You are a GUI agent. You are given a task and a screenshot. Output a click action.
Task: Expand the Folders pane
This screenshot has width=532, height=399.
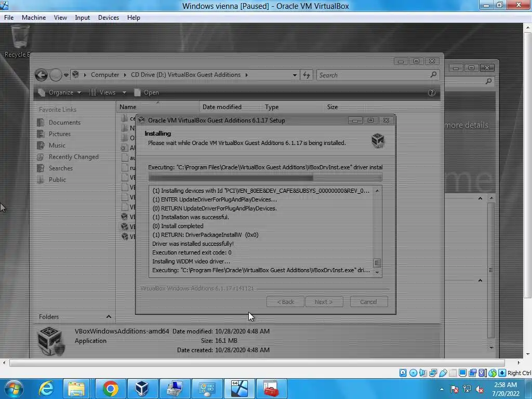tap(109, 316)
